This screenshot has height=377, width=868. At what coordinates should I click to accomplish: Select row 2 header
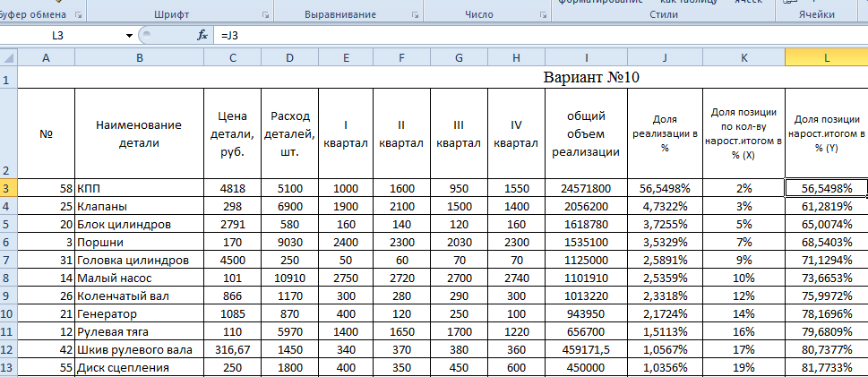(x=9, y=134)
